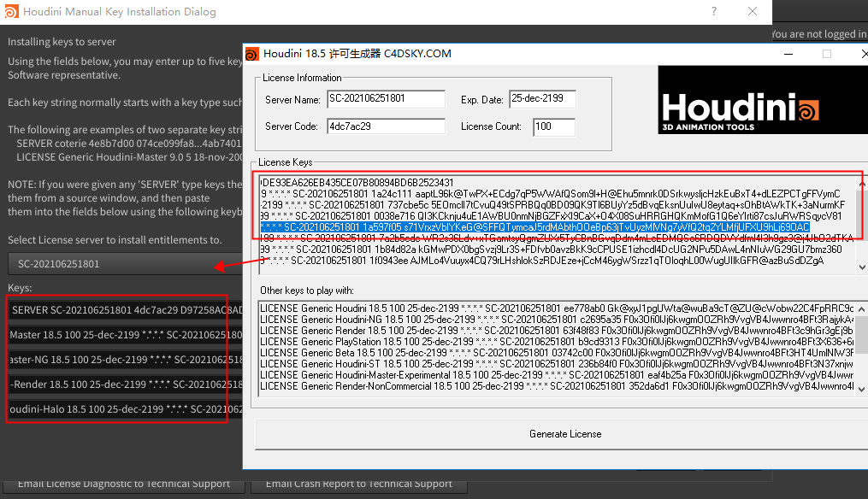Click the License Keys scrollbar down arrow
Viewport: 868px width, 499px height.
point(862,267)
